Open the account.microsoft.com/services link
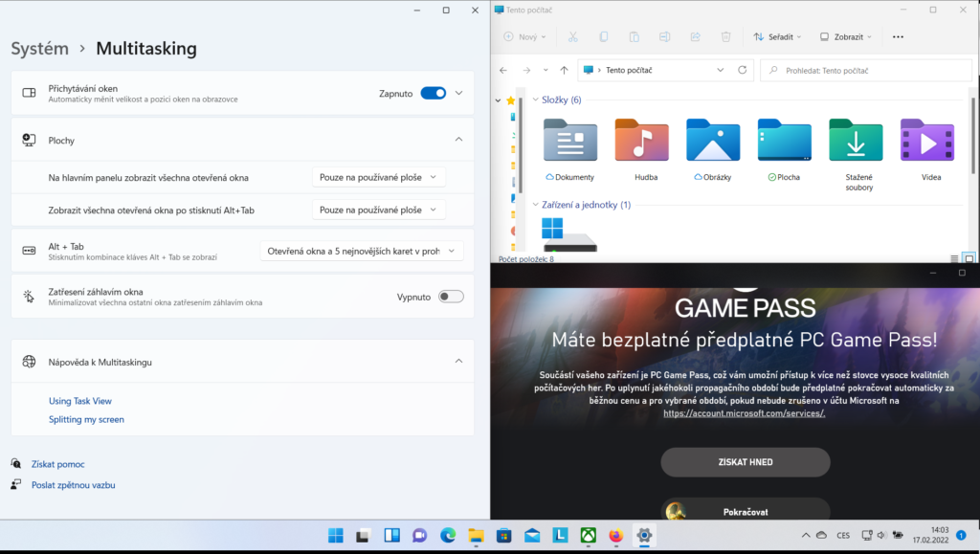 coord(745,413)
